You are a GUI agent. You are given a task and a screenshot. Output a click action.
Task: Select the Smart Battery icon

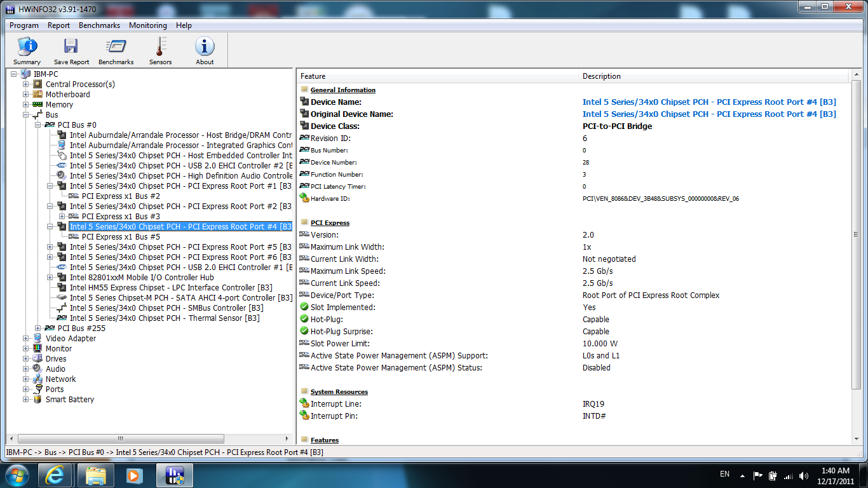tap(37, 399)
